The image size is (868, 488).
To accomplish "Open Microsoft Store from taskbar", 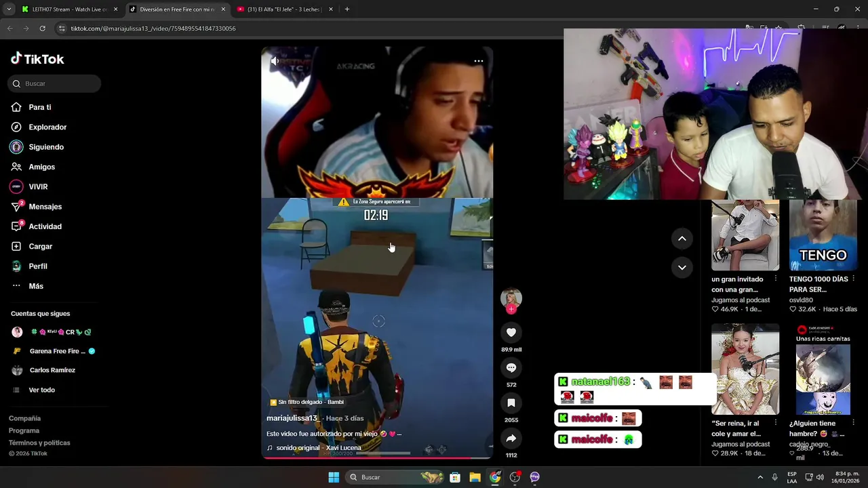I will [x=455, y=477].
